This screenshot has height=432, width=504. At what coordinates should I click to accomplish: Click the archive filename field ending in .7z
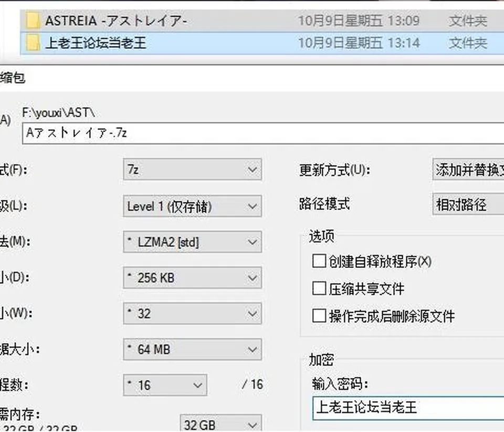(x=263, y=133)
